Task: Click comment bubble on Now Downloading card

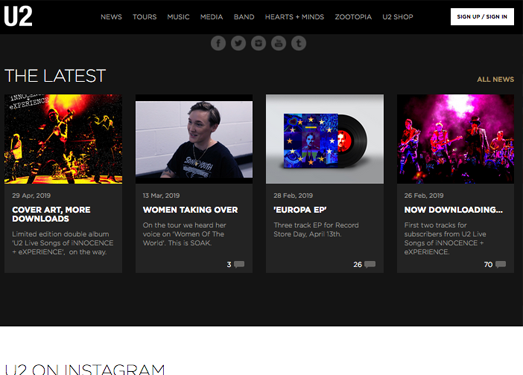Action: coord(501,265)
